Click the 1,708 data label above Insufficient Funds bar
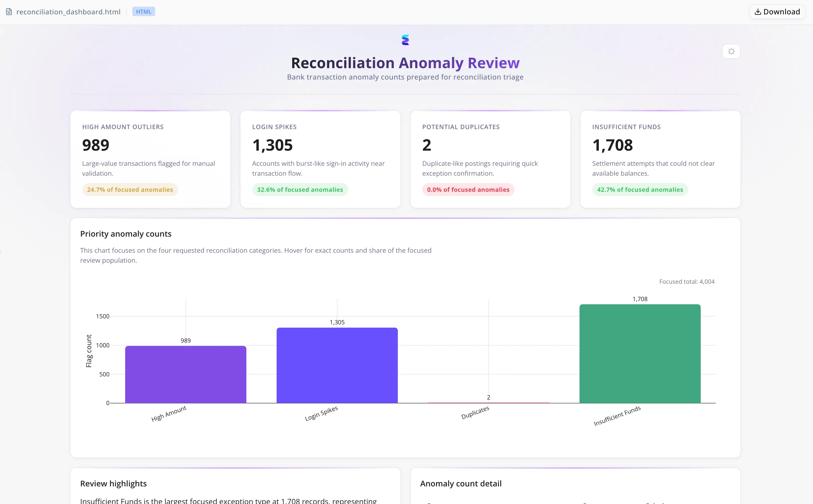 click(x=640, y=299)
